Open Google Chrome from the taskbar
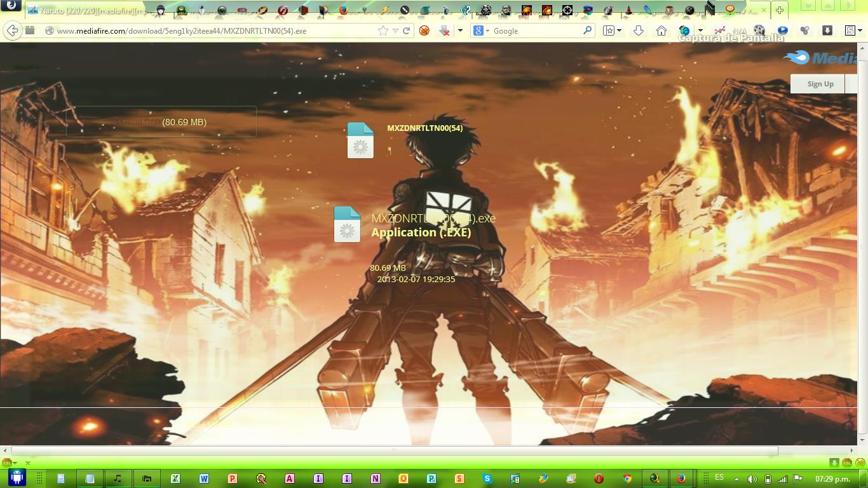The image size is (868, 488). [627, 478]
